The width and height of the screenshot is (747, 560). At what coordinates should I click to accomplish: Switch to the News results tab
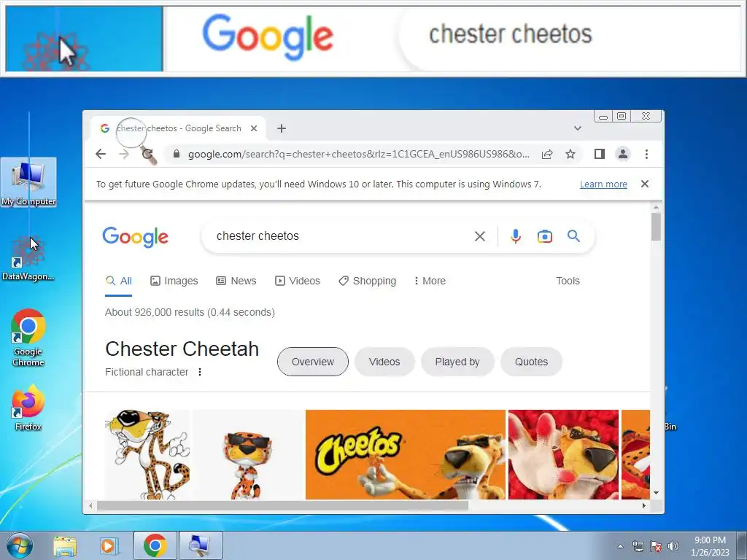click(236, 281)
